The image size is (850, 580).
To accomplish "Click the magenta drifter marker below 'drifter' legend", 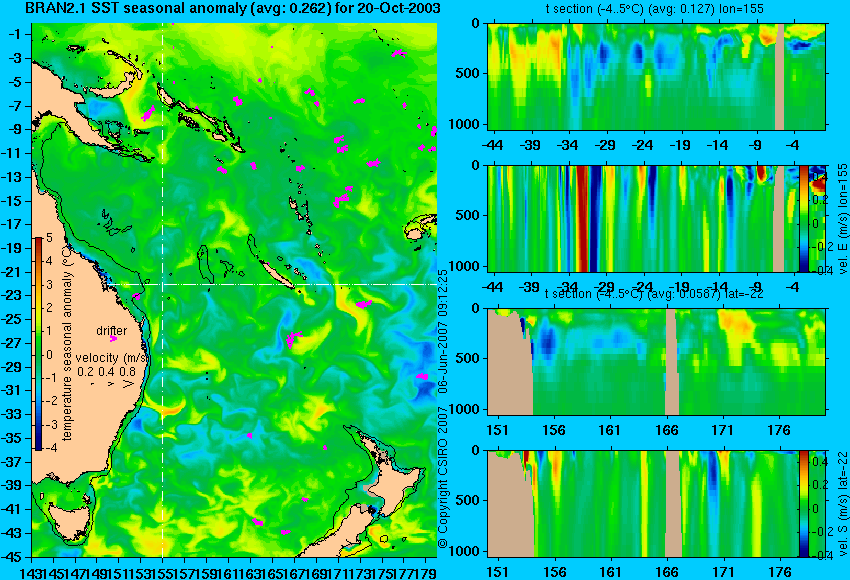I will 113,339.
